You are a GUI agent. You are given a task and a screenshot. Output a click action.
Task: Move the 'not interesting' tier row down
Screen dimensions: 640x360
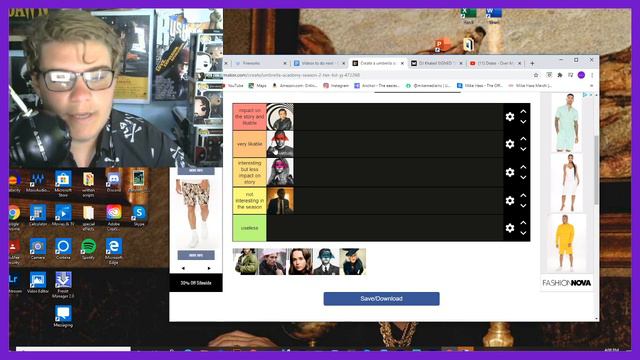(x=523, y=206)
